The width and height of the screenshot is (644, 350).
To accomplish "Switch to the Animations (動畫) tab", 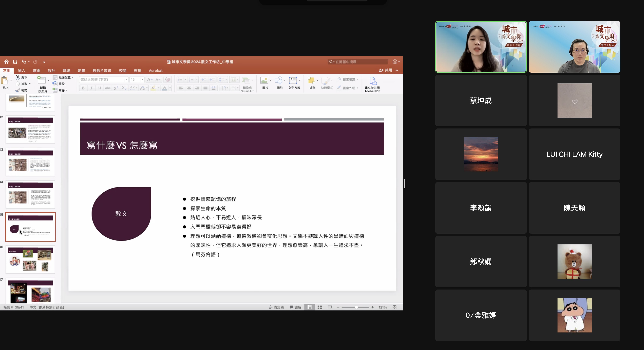I will click(x=81, y=71).
